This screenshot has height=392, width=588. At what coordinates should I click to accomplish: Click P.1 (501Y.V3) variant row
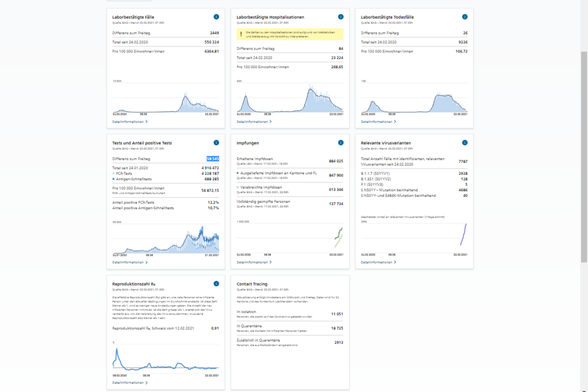[x=415, y=184]
